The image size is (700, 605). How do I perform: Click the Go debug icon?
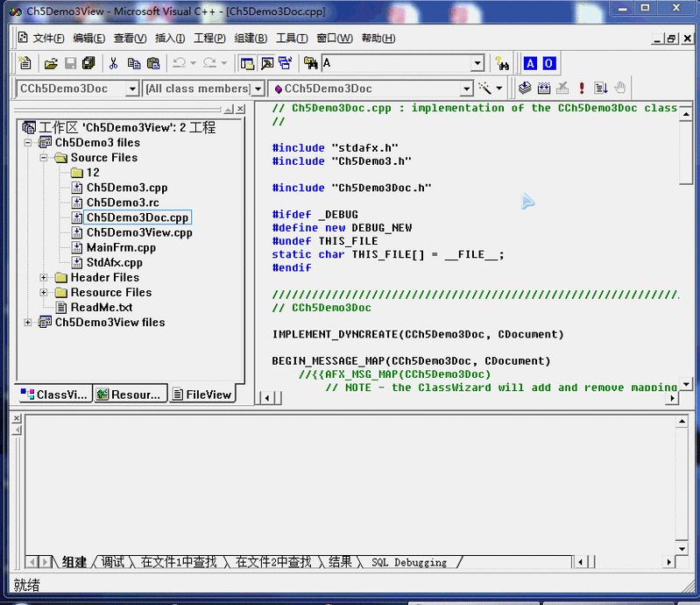tap(601, 88)
